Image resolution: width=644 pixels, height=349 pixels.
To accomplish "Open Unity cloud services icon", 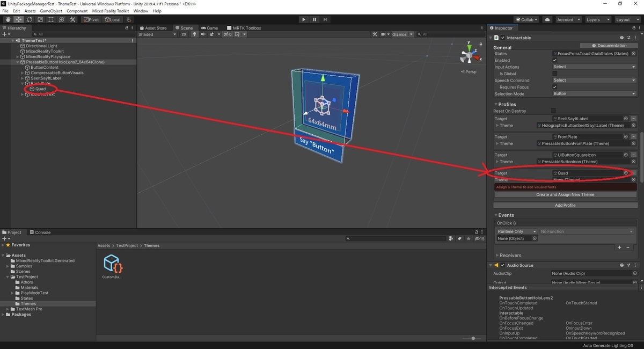I will [x=547, y=20].
